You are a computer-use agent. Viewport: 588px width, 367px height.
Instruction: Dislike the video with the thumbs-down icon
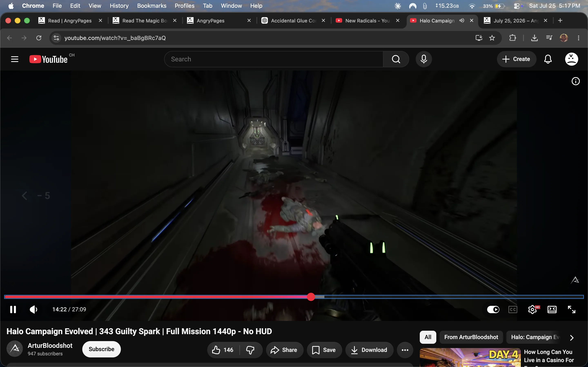(250, 350)
